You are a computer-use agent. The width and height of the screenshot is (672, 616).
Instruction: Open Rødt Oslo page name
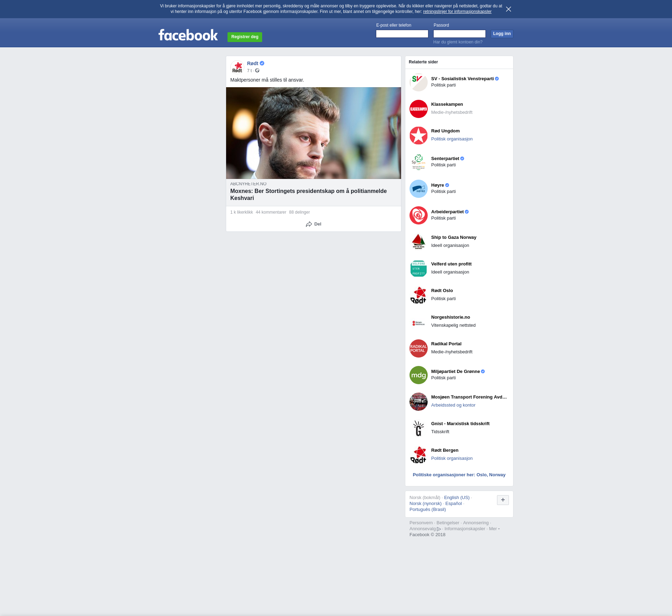coord(442,291)
